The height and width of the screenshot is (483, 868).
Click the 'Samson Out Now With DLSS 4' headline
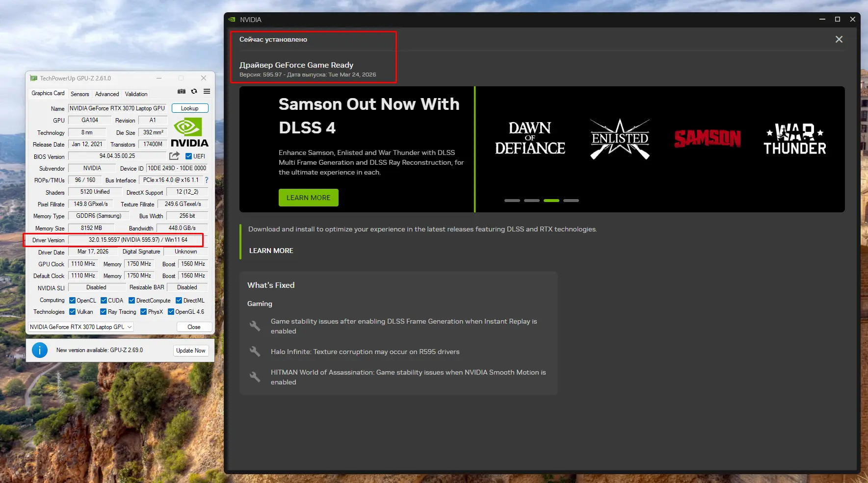[369, 116]
